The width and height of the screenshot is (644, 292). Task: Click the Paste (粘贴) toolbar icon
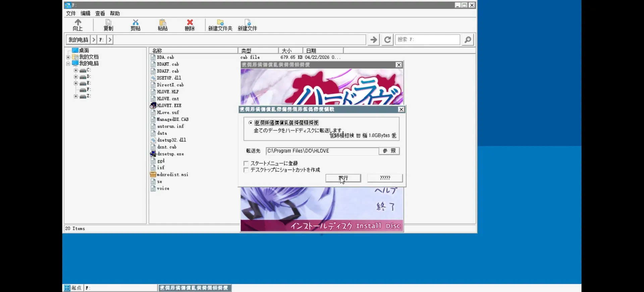click(x=163, y=22)
